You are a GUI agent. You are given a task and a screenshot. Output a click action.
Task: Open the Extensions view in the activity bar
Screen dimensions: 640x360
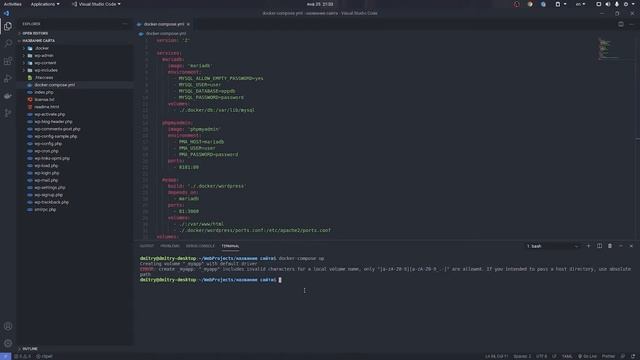click(x=8, y=61)
